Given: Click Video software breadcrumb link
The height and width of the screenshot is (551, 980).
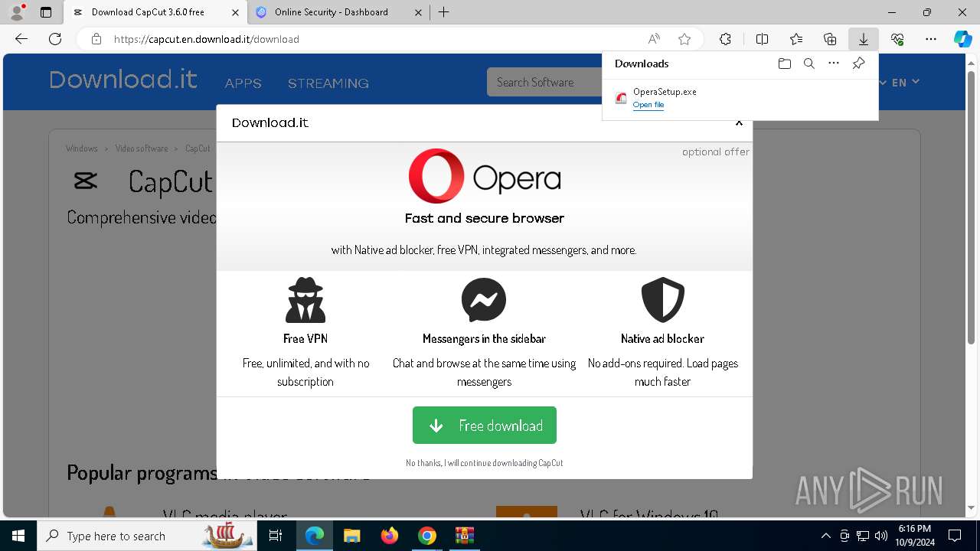Looking at the screenshot, I should pyautogui.click(x=142, y=148).
